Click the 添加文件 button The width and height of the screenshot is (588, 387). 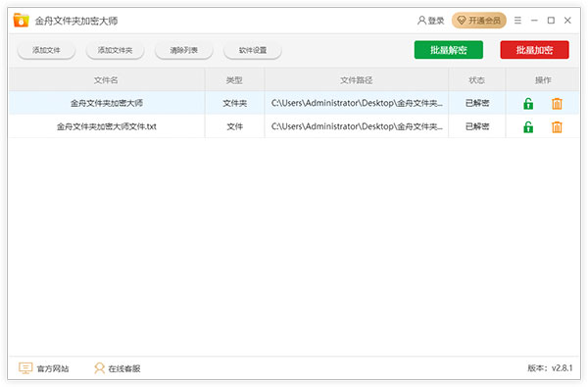coord(46,50)
